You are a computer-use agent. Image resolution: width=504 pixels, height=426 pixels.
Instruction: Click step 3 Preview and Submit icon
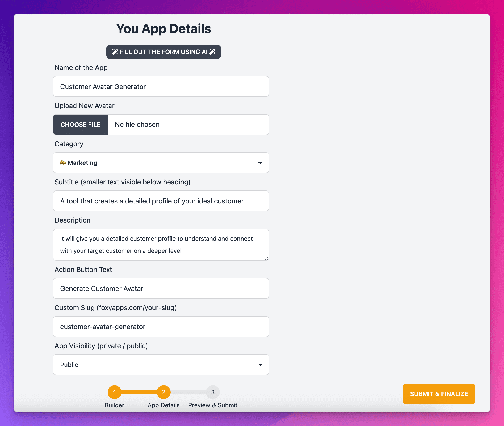click(x=213, y=392)
